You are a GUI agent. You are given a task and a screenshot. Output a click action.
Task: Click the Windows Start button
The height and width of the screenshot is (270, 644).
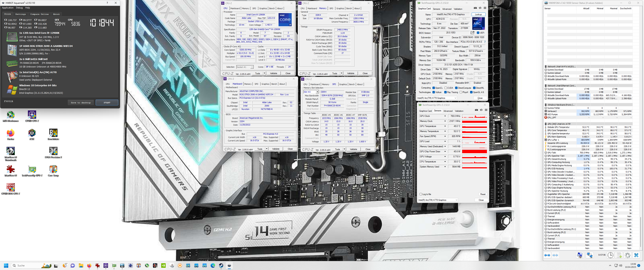click(6, 265)
